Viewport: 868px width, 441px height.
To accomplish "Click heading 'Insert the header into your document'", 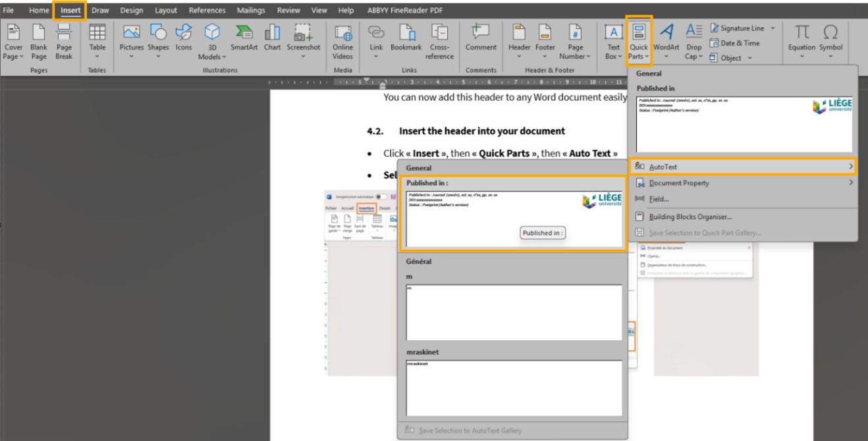I will tap(481, 131).
